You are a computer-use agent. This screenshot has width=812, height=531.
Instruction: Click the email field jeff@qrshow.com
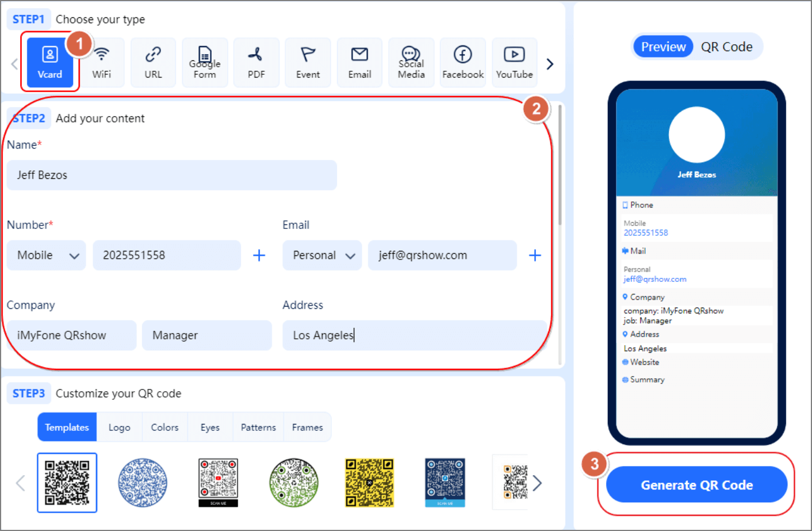442,255
